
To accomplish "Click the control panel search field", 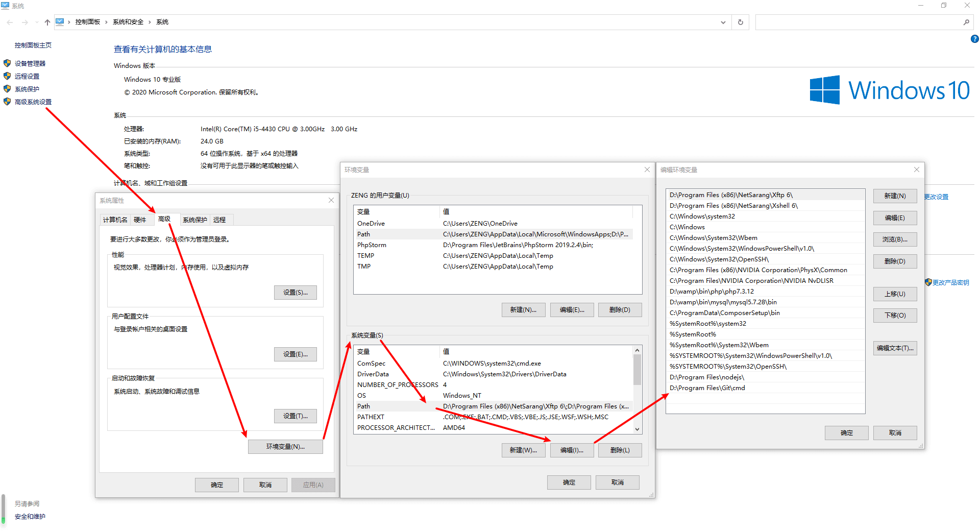I will (x=857, y=22).
